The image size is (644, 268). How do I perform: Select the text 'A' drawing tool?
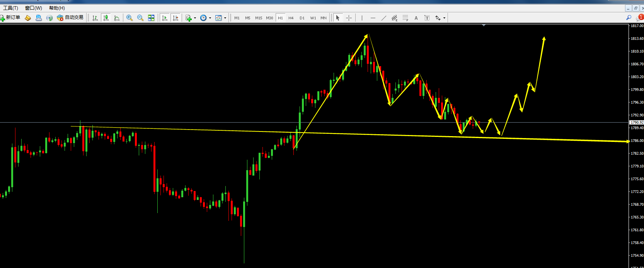[x=416, y=18]
